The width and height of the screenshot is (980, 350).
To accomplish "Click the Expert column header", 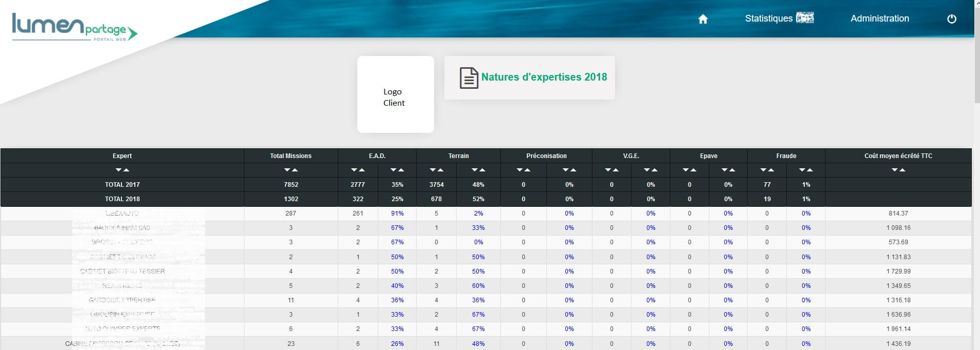I will pyautogui.click(x=122, y=156).
